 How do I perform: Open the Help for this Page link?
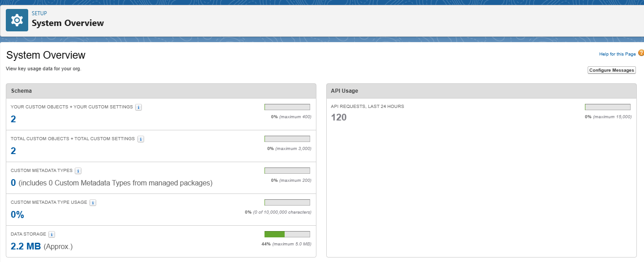tap(617, 54)
